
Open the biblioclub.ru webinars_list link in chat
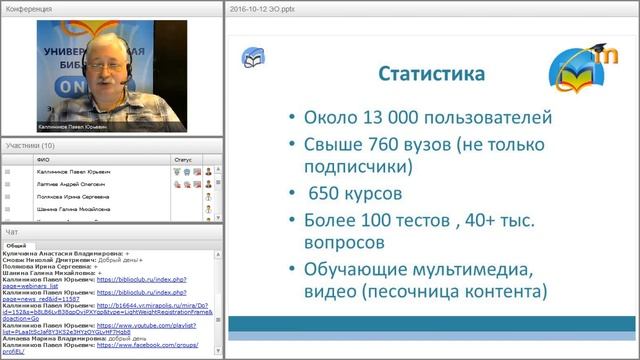point(94,283)
